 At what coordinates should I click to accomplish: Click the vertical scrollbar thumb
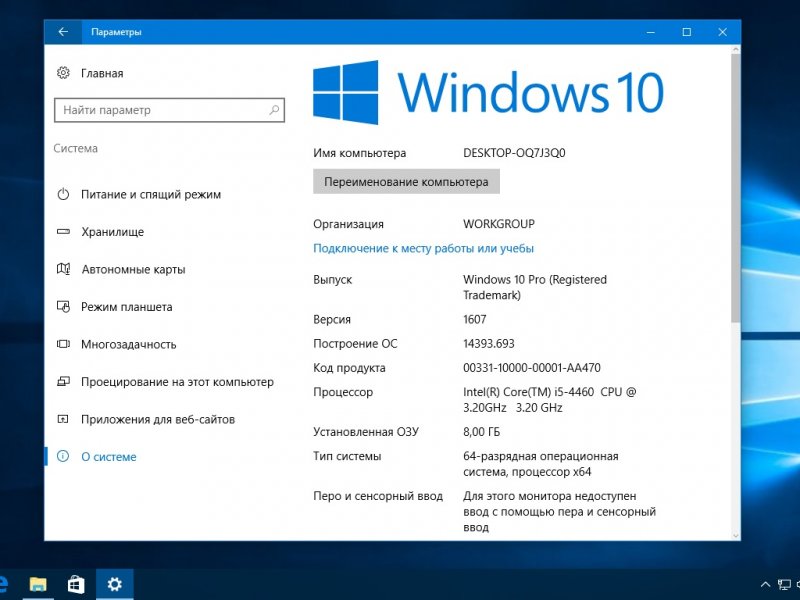click(x=735, y=187)
